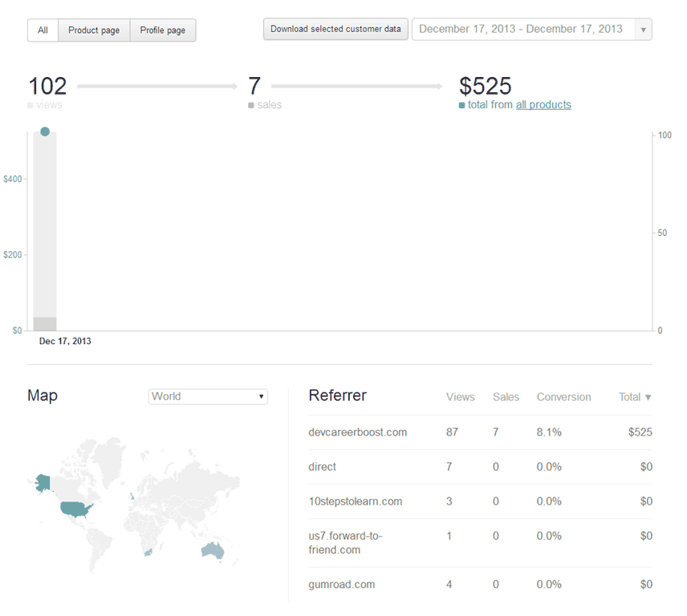Click the $400 axis label

click(x=12, y=179)
